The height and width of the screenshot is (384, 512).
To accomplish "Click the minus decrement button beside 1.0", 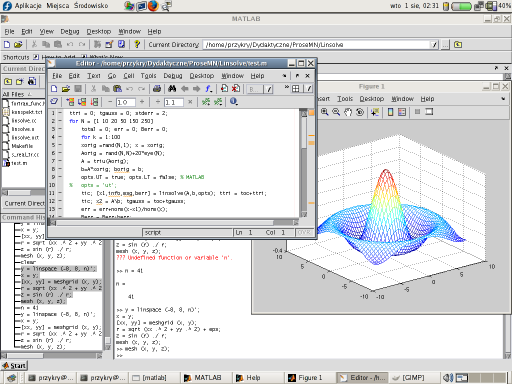I will click(x=110, y=102).
